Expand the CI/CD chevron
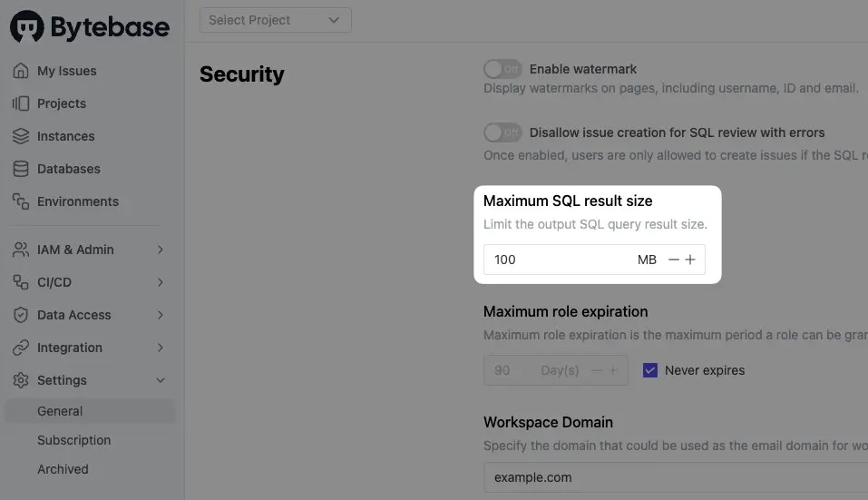Image resolution: width=868 pixels, height=500 pixels. coord(160,282)
